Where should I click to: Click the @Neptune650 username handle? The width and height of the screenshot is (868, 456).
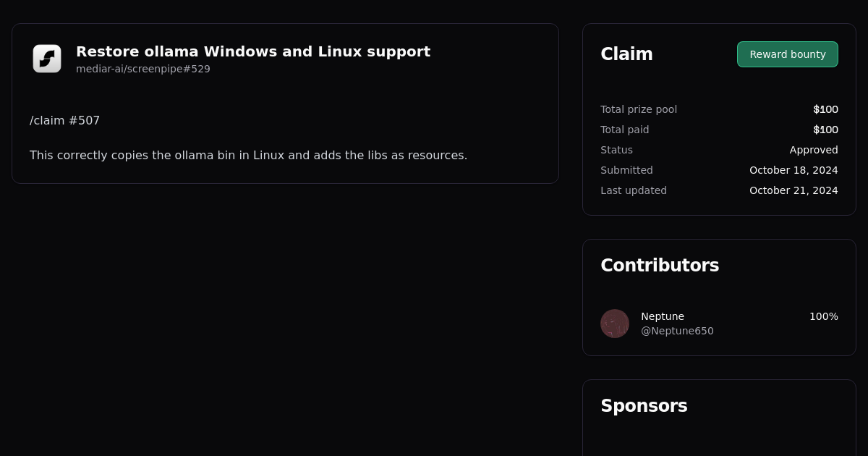click(677, 331)
